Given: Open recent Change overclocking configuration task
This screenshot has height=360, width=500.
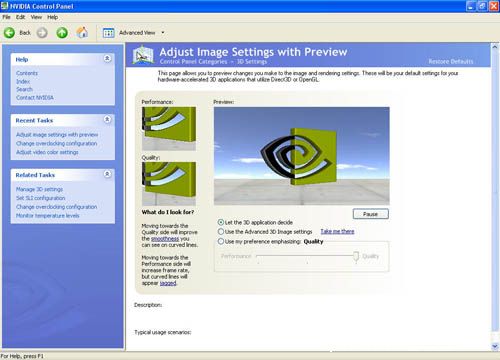Looking at the screenshot, I should click(57, 143).
